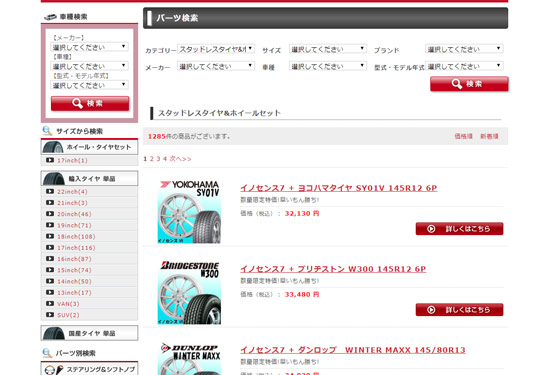This screenshot has width=550, height=375.
Task: Click arrow icon beside 22inch(4)
Action: 50,191
